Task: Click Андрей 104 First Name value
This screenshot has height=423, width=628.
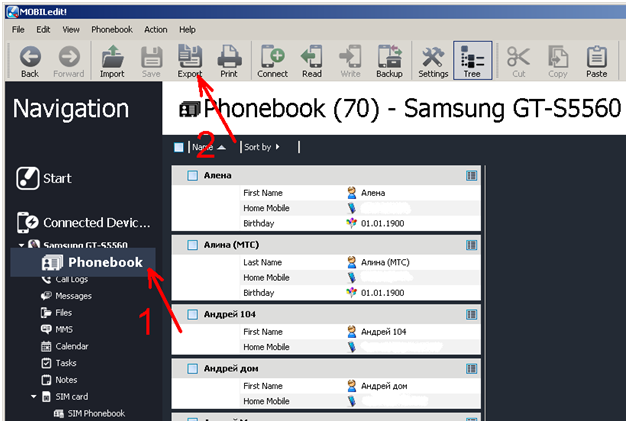Action: (x=383, y=332)
